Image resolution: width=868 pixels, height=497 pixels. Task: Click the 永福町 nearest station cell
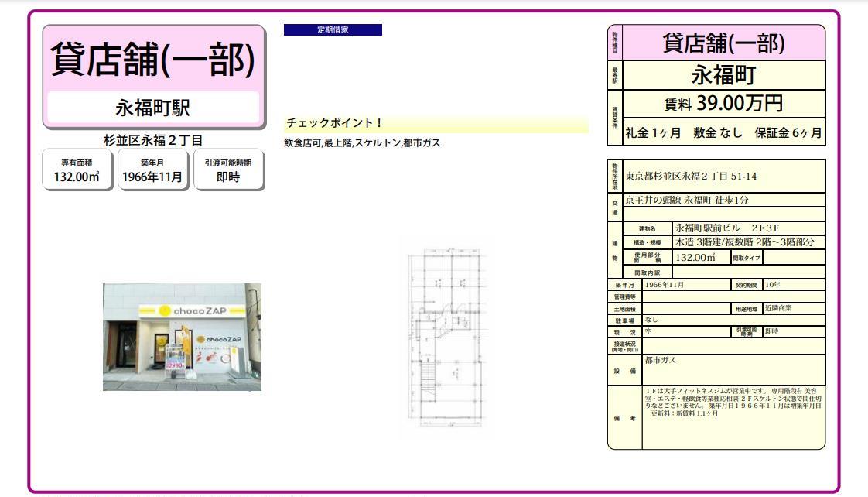723,75
